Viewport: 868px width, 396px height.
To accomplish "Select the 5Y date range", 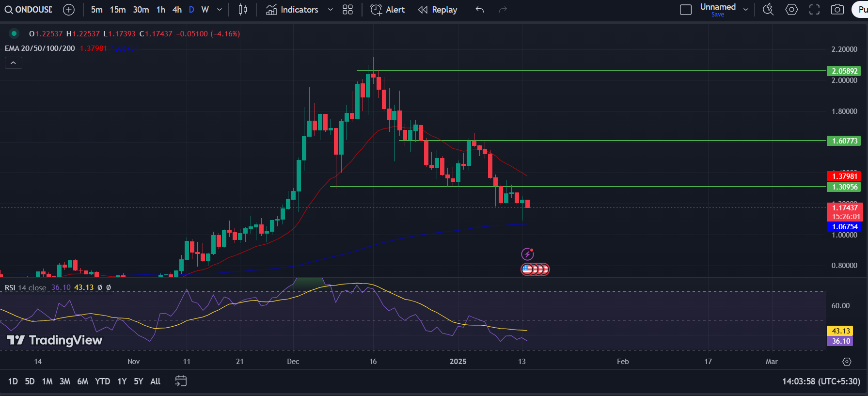I will coord(139,381).
